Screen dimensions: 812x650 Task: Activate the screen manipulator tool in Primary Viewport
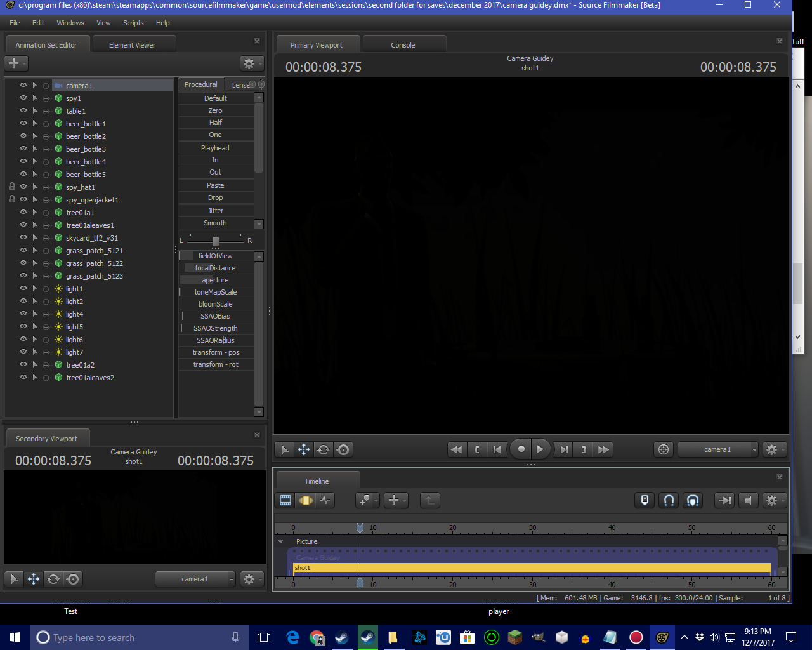(343, 449)
